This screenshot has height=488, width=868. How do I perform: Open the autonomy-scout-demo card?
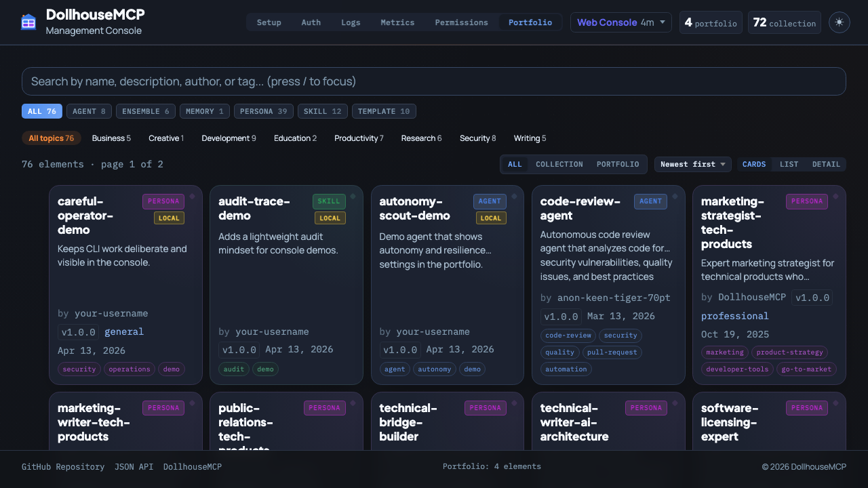pyautogui.click(x=448, y=285)
